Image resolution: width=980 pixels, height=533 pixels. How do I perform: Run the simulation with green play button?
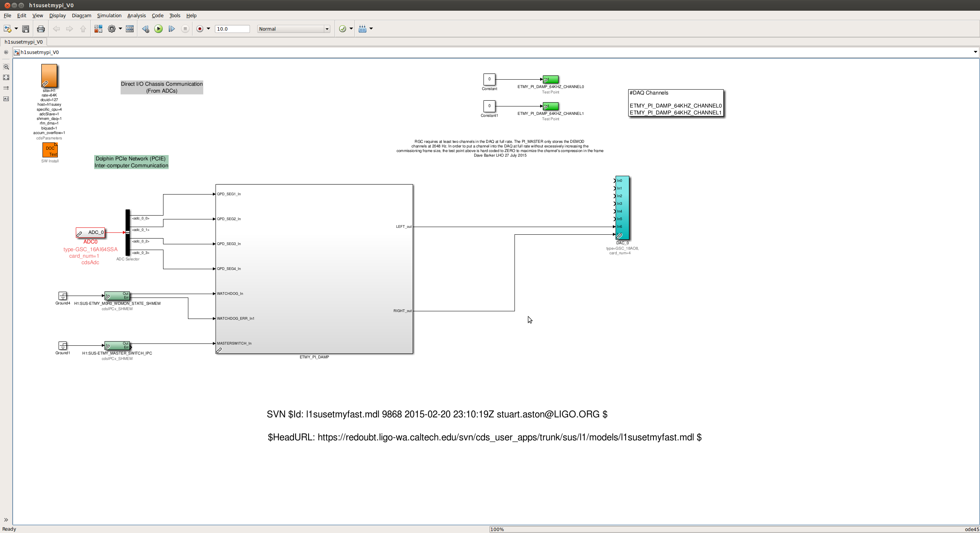158,29
